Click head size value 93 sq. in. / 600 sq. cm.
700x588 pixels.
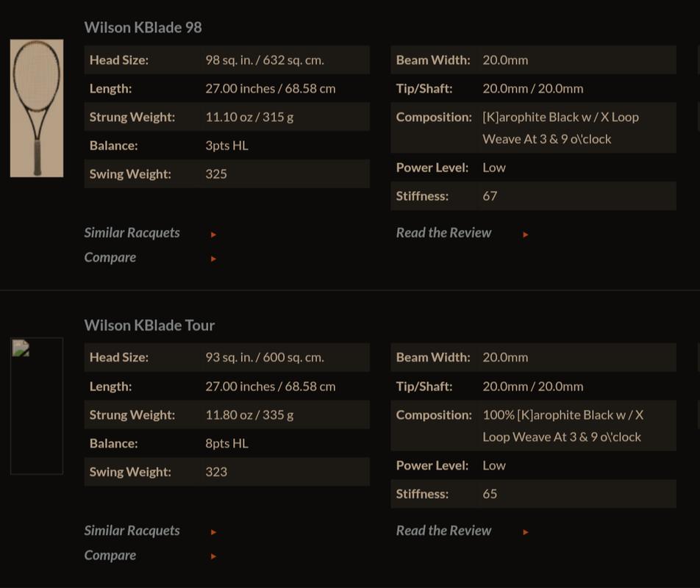click(265, 357)
